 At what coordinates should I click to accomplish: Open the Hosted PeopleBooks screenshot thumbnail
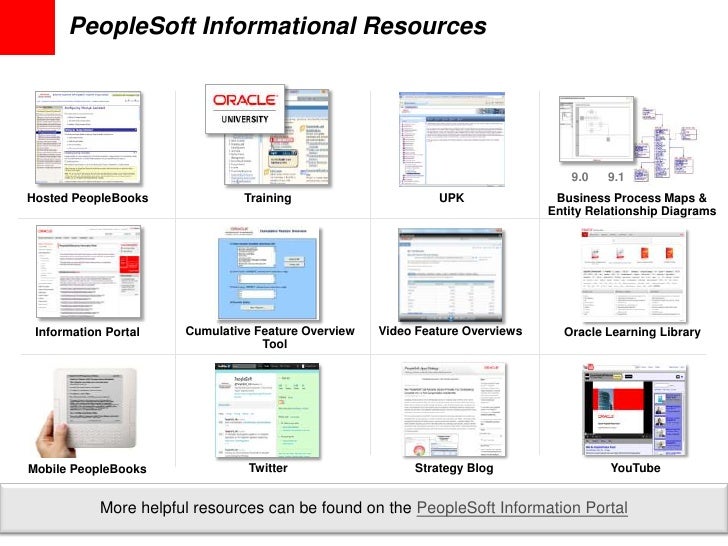(88, 137)
